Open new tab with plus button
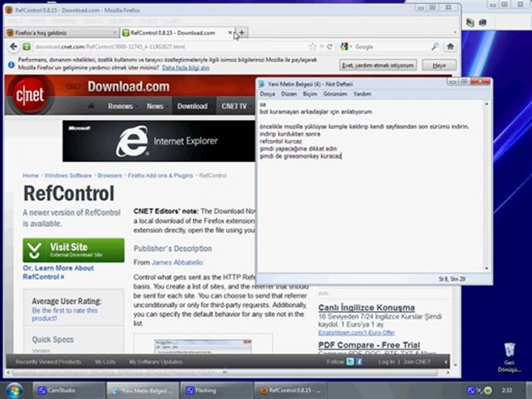This screenshot has width=532, height=399. click(x=242, y=33)
